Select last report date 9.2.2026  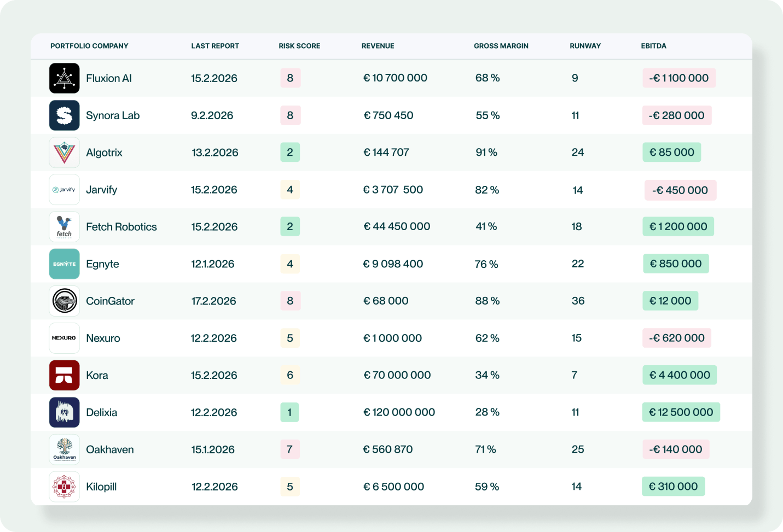tap(212, 115)
